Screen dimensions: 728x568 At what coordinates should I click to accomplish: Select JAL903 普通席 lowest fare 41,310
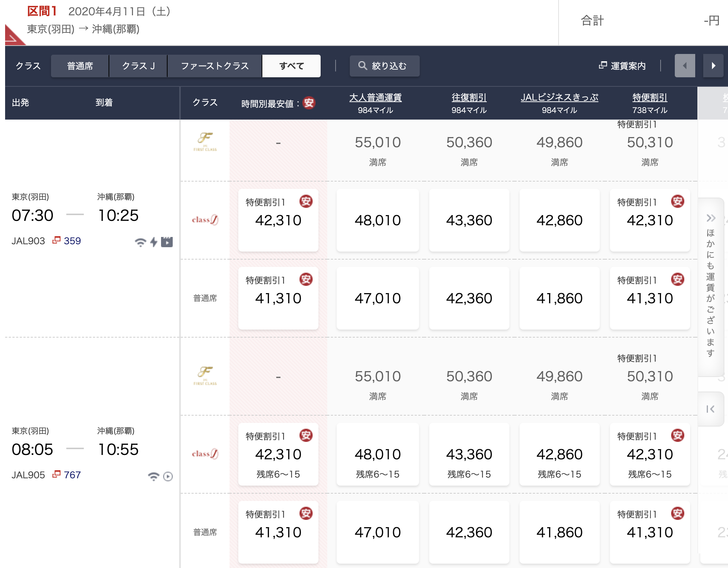(278, 298)
